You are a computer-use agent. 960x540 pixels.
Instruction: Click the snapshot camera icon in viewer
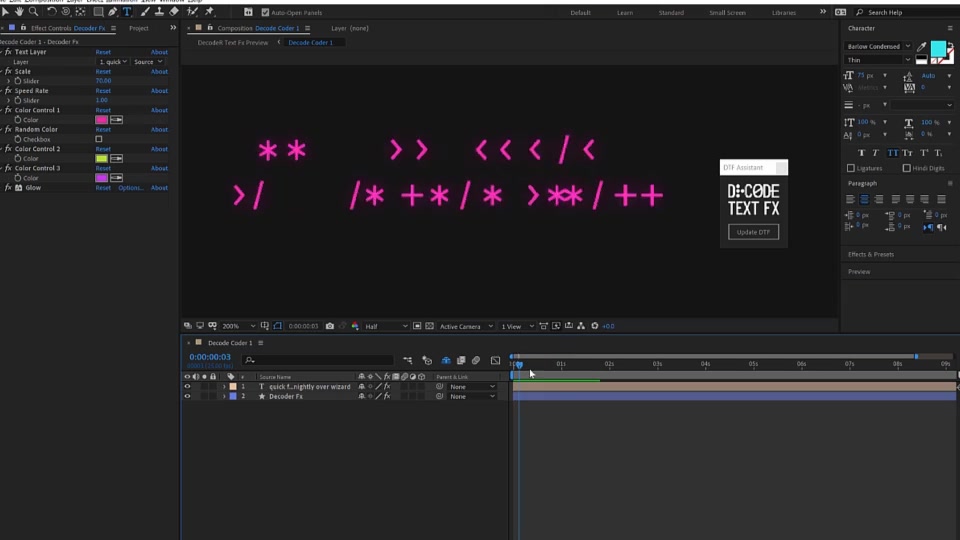pos(330,326)
